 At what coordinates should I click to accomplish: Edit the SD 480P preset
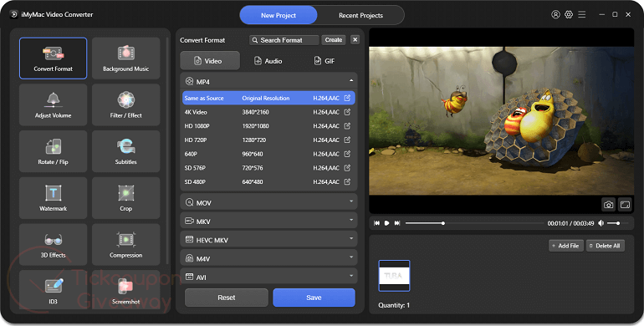(x=347, y=182)
